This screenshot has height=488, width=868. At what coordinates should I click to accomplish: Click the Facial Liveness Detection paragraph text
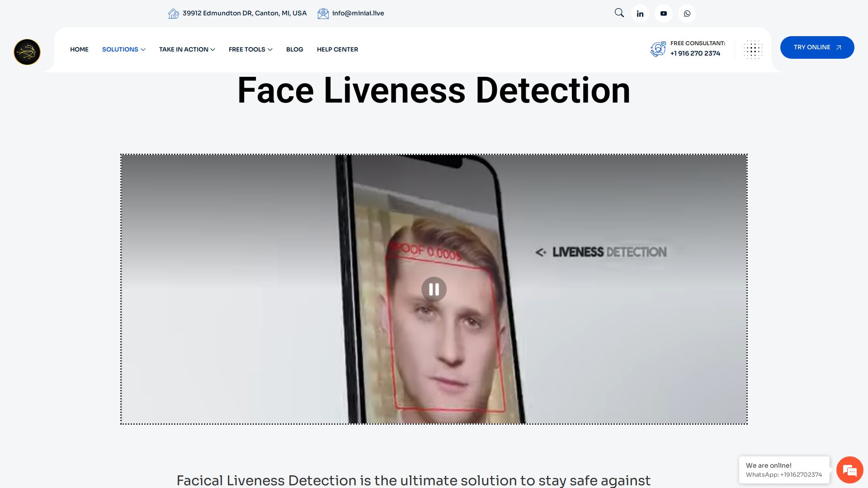click(413, 480)
